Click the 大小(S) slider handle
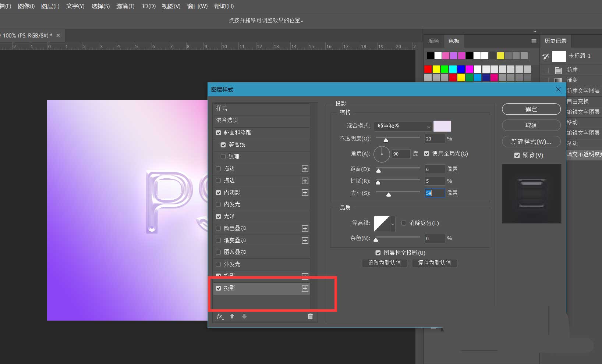Screen dimensions: 602x364 click(x=389, y=195)
